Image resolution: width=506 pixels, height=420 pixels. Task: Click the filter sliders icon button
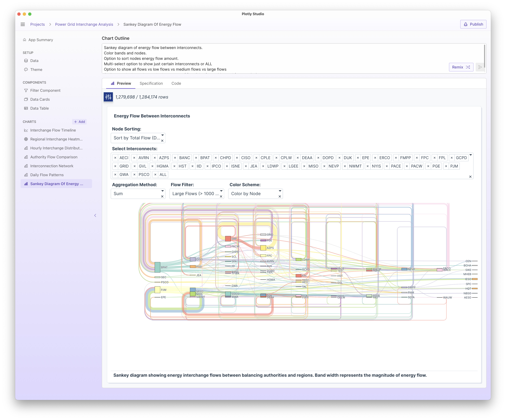point(108,97)
